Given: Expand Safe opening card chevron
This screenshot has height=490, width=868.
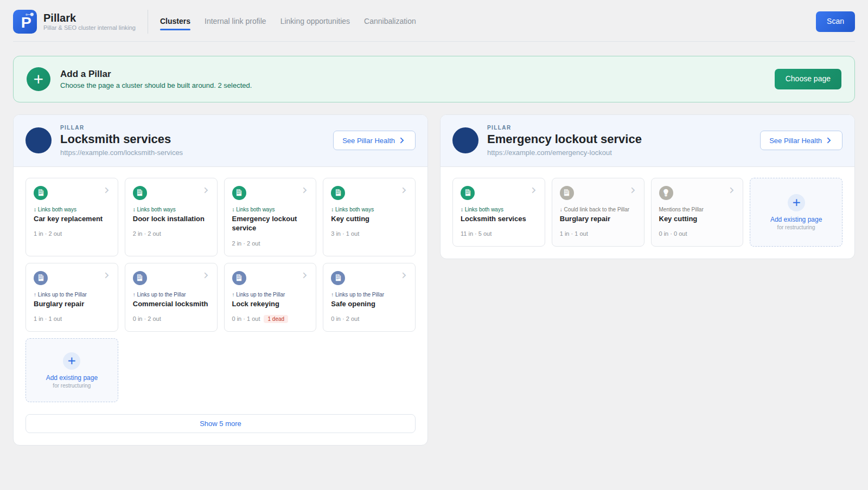Looking at the screenshot, I should pos(404,275).
